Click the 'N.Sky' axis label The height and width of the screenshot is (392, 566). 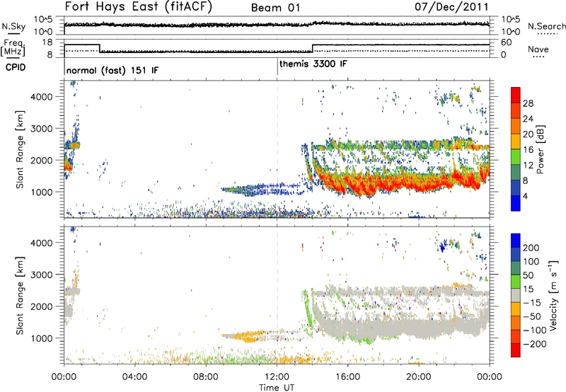pos(13,26)
